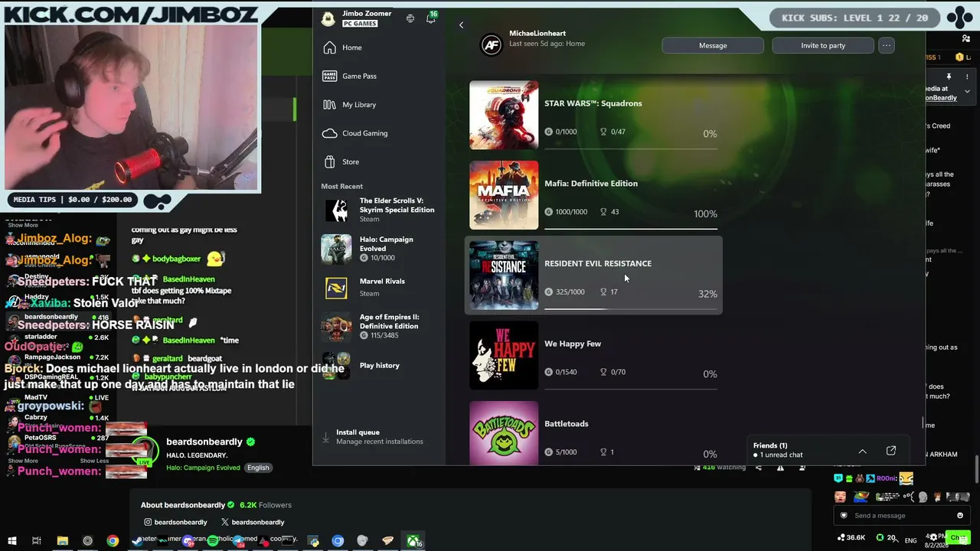Screen dimensions: 980x551
Task: Expand the Friends (1) chat panel chevron
Action: tap(862, 451)
